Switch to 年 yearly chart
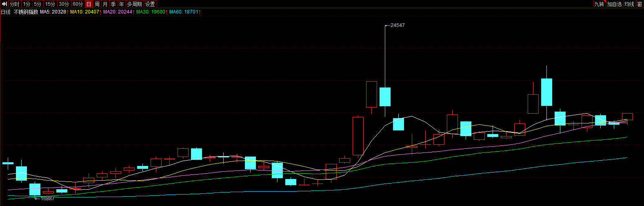This screenshot has width=644, height=206. [122, 4]
